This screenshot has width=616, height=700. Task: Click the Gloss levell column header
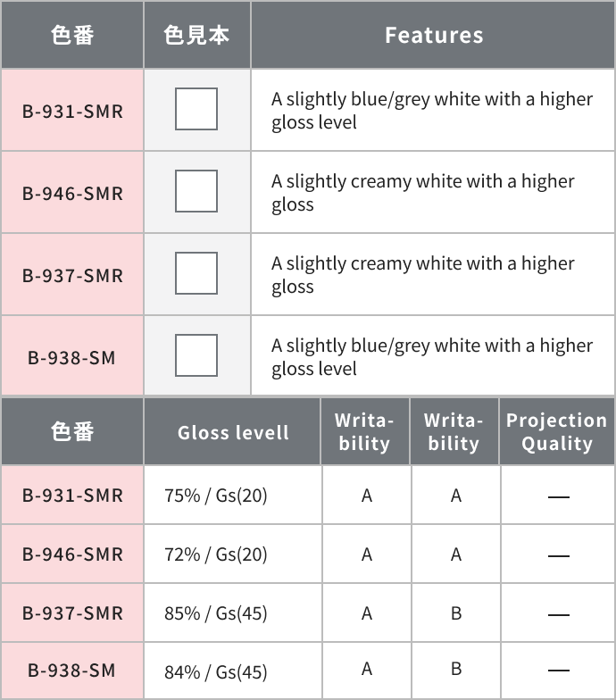[233, 433]
